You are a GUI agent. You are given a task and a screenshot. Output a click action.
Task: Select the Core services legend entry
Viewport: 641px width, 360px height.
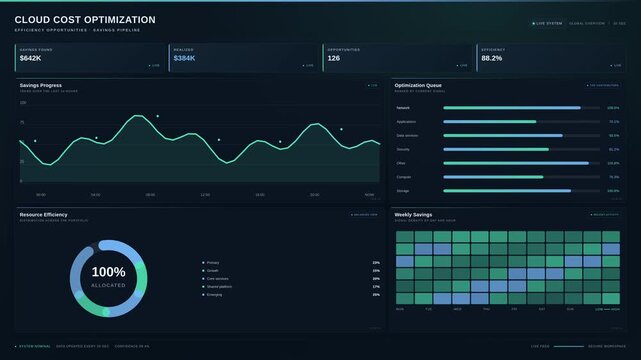click(x=217, y=279)
